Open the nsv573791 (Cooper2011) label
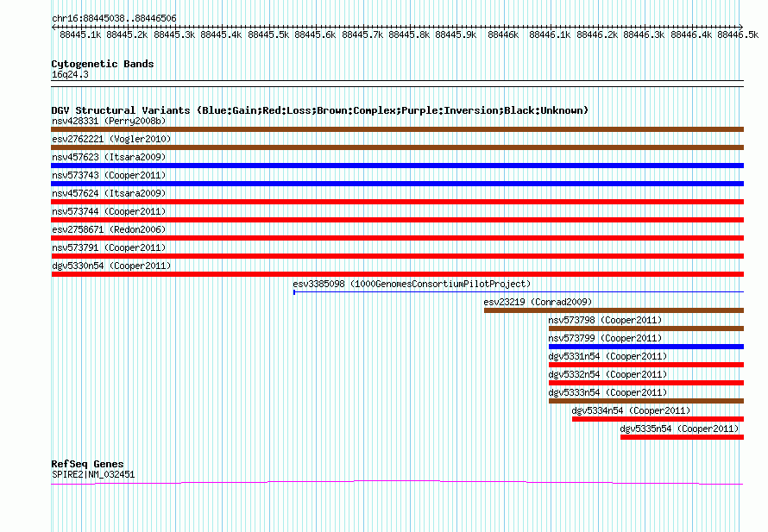This screenshot has width=768, height=532. (109, 247)
